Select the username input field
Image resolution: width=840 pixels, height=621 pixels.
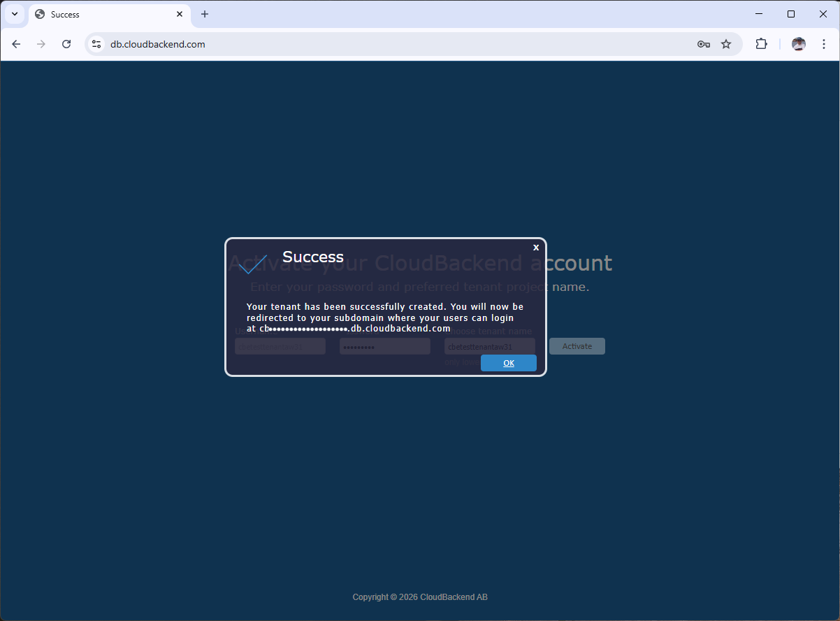click(x=280, y=346)
